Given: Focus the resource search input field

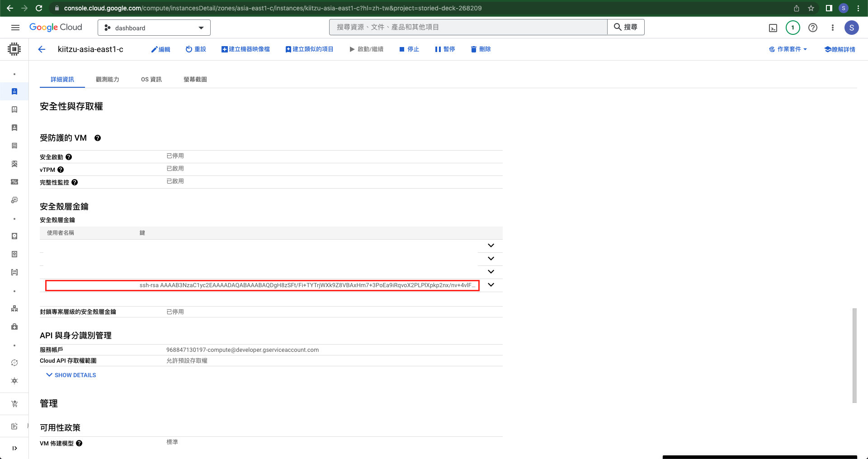Looking at the screenshot, I should coord(468,27).
